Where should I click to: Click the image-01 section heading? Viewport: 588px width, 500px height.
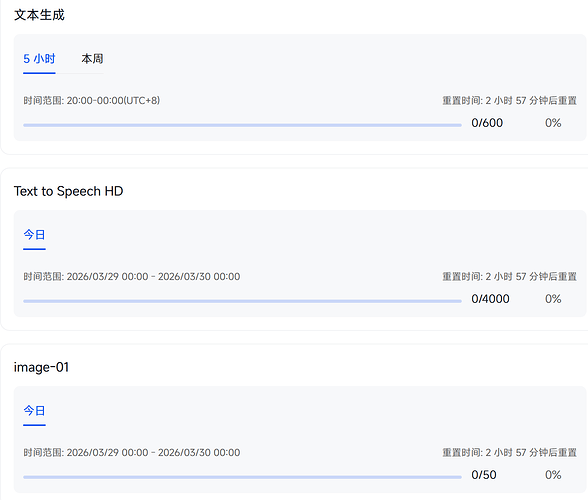click(x=41, y=367)
